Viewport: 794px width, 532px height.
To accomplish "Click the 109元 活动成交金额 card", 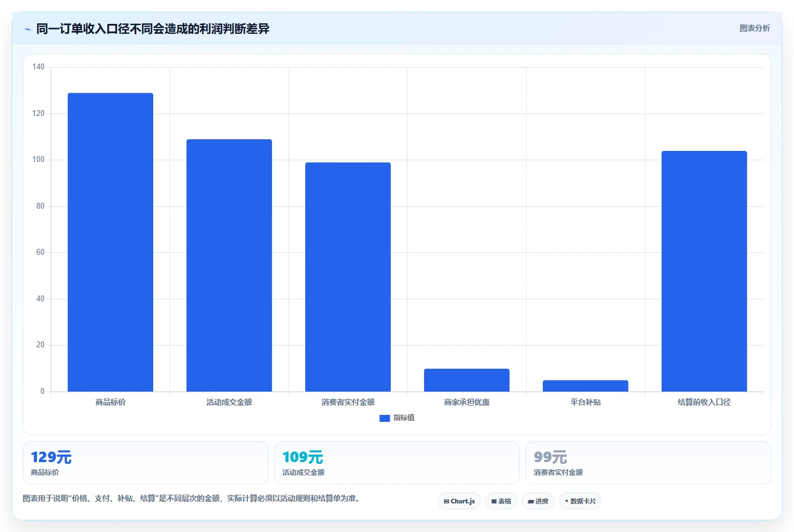I will coord(397,463).
